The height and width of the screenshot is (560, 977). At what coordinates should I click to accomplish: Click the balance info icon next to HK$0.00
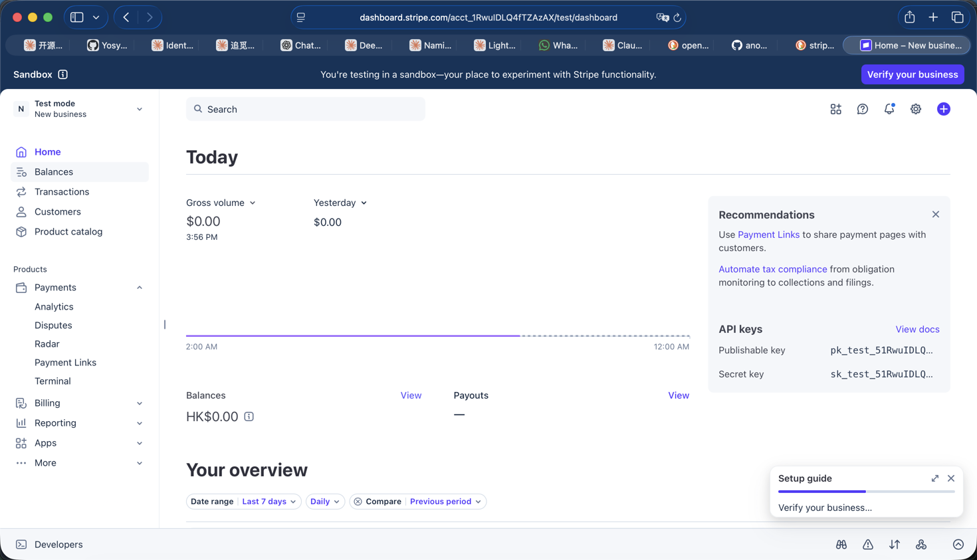pyautogui.click(x=249, y=417)
